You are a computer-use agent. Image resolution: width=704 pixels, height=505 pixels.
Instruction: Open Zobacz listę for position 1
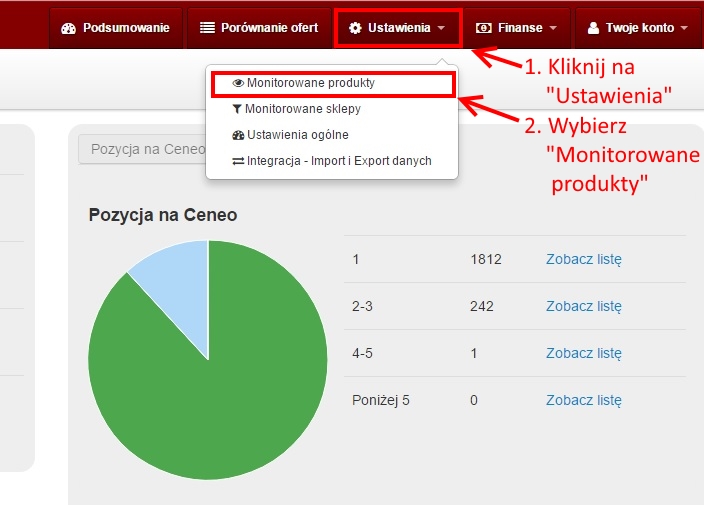point(584,259)
